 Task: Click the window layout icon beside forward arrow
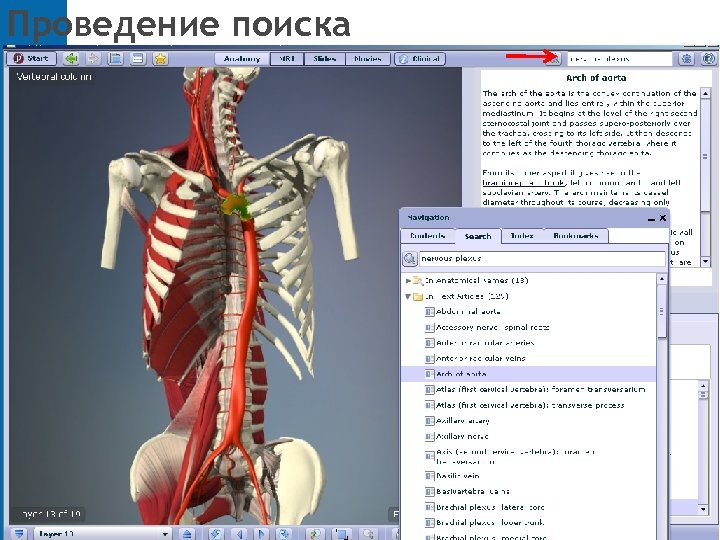point(115,59)
